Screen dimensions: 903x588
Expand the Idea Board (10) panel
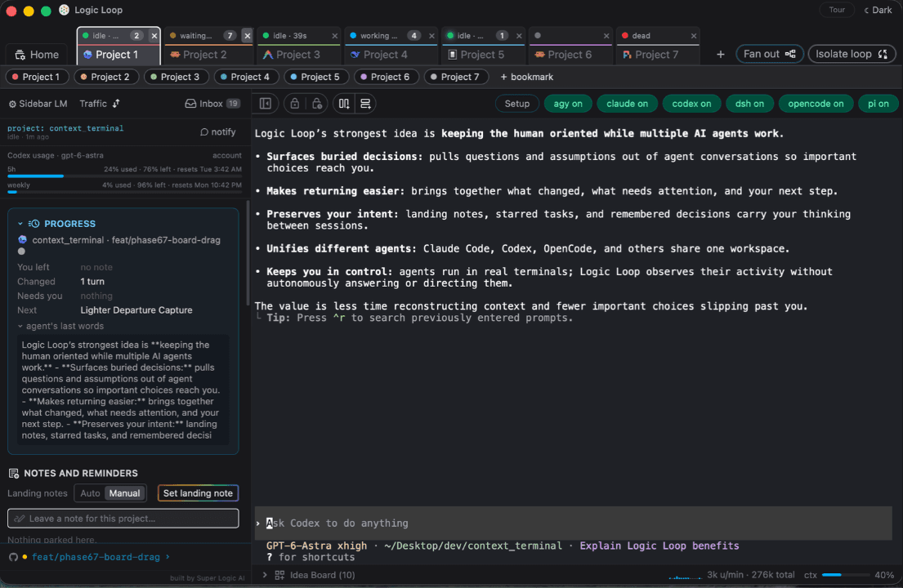coord(264,575)
